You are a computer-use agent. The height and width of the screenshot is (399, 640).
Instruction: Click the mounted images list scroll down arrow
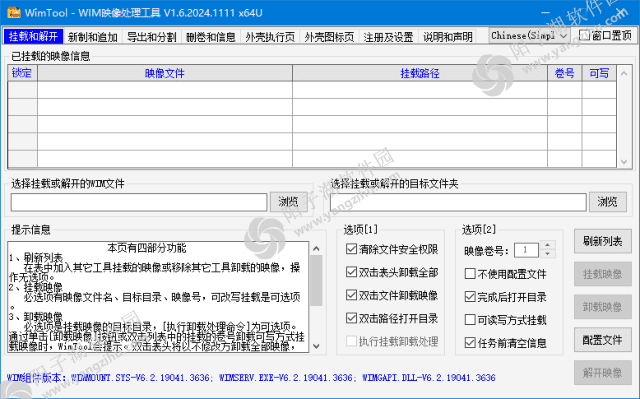624,161
